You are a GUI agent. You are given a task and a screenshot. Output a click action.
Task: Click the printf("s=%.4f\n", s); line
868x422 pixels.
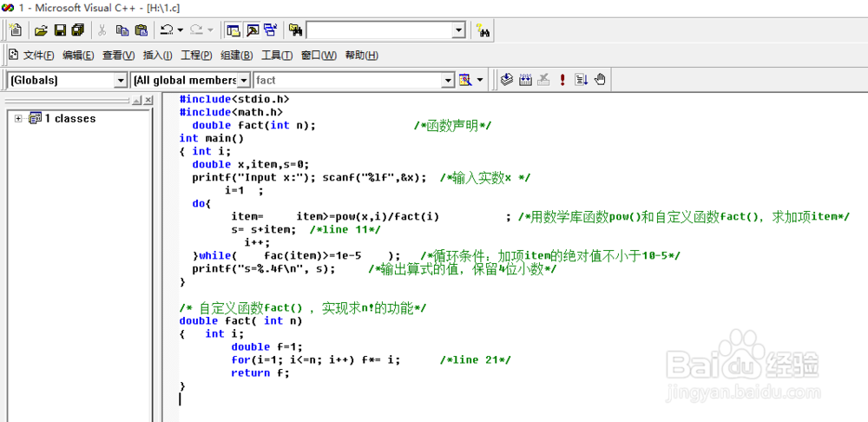[x=264, y=268]
